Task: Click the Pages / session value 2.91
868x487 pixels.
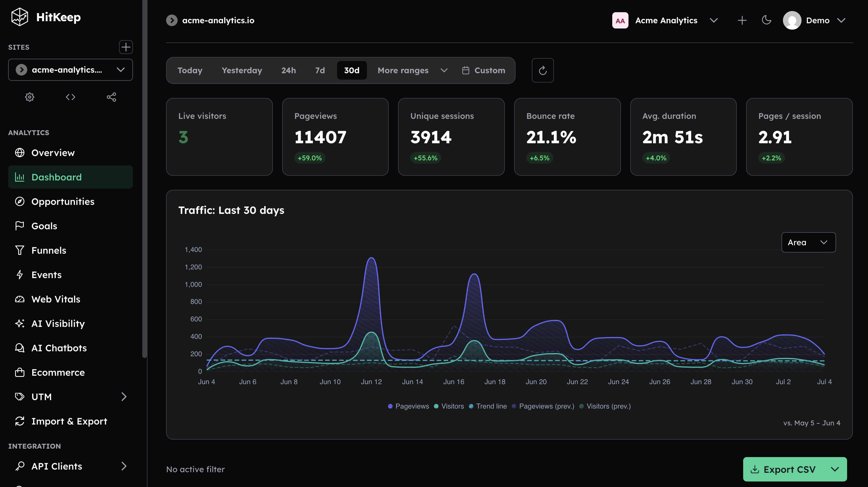Action: click(x=775, y=137)
